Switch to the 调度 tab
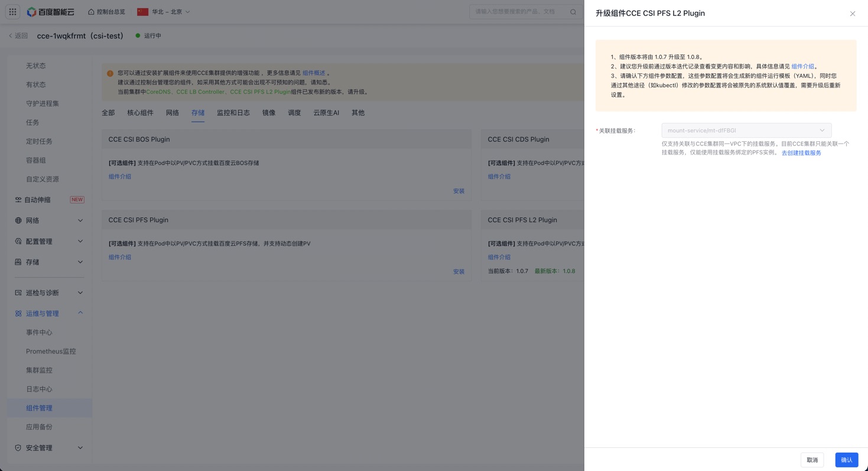 tap(294, 113)
